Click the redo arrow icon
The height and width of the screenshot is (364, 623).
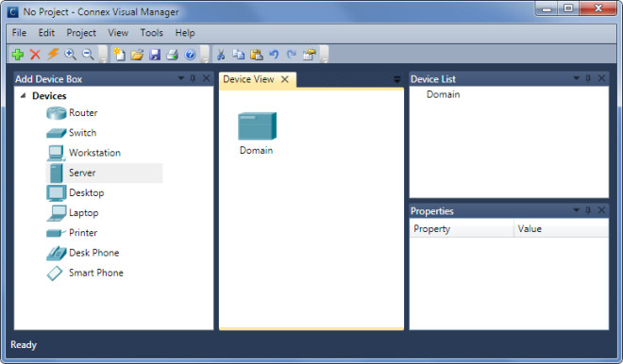(x=292, y=55)
